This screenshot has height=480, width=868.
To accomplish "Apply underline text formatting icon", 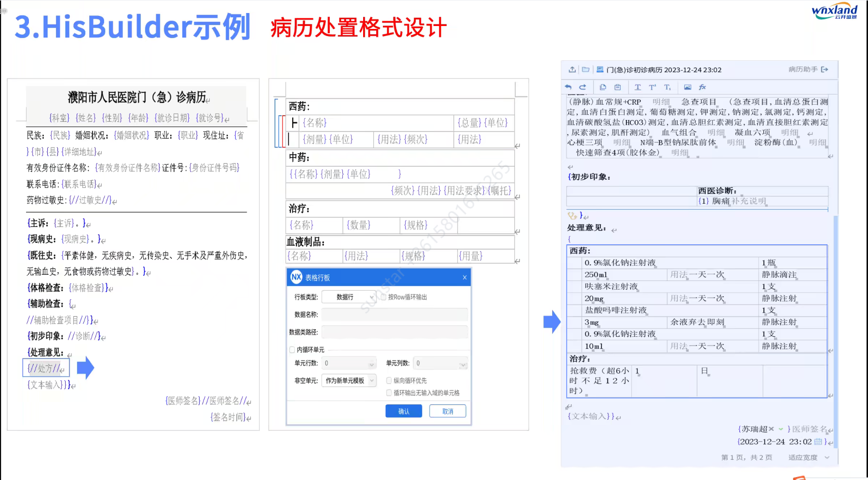I will (x=637, y=87).
